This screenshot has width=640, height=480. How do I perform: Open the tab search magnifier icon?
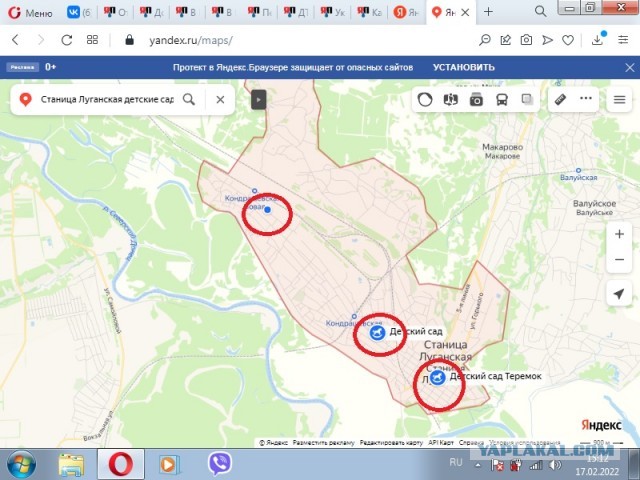(540, 11)
